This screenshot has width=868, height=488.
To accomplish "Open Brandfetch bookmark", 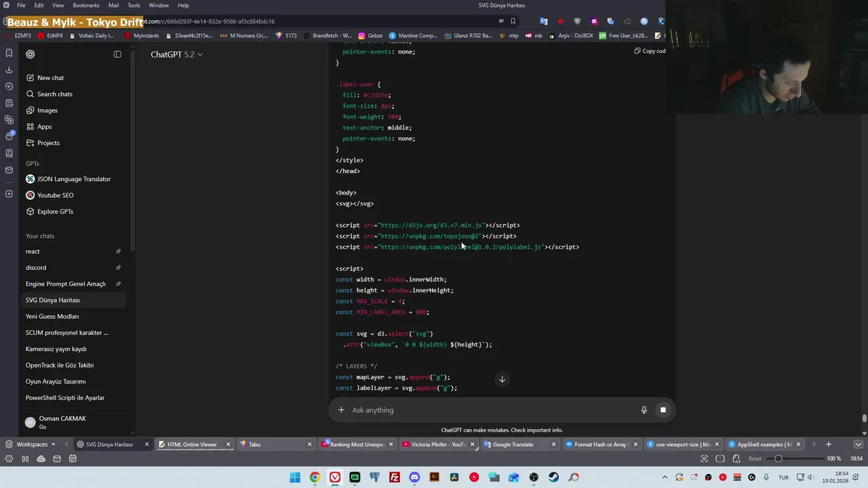I will [x=328, y=35].
